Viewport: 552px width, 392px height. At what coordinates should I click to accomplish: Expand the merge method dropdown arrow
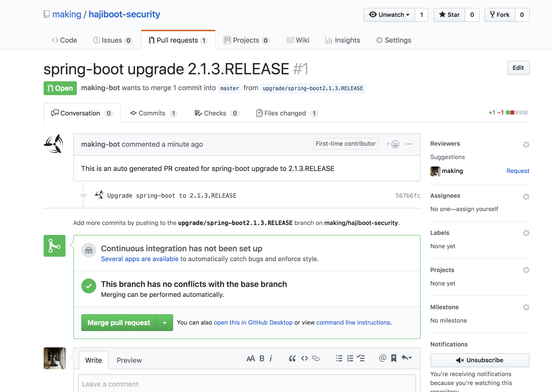[x=165, y=323]
